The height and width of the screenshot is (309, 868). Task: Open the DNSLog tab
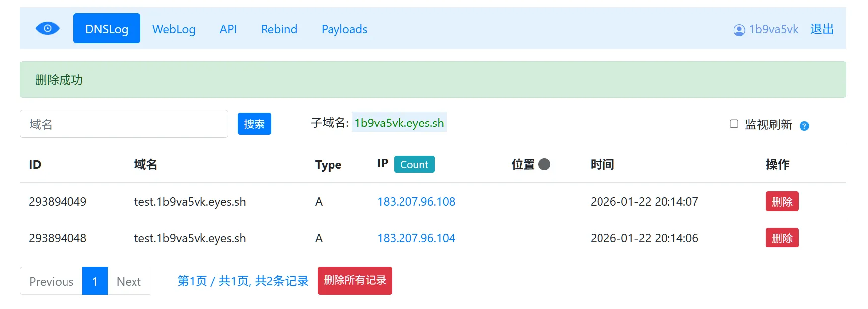[107, 29]
